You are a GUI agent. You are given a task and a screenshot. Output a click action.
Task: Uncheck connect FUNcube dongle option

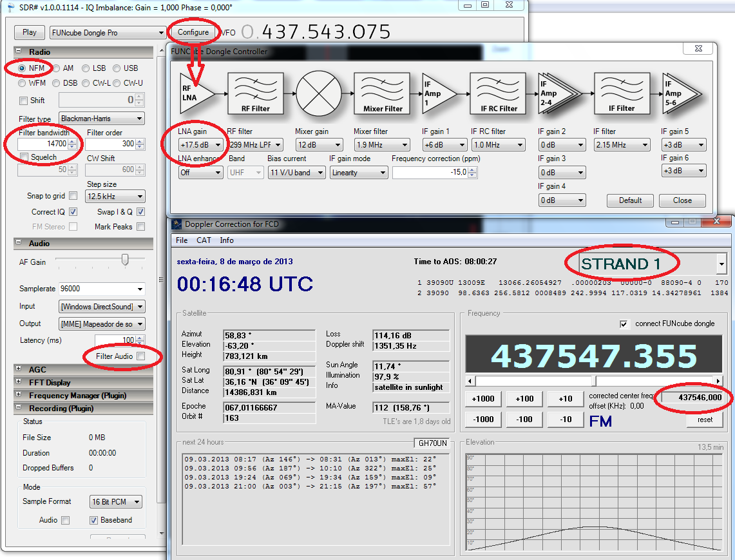[624, 323]
